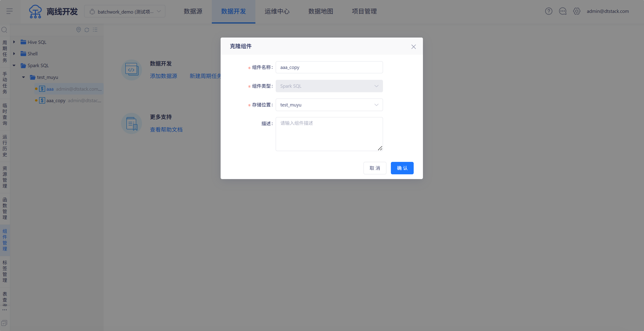
Task: Click the locate position pin icon
Action: point(79,30)
